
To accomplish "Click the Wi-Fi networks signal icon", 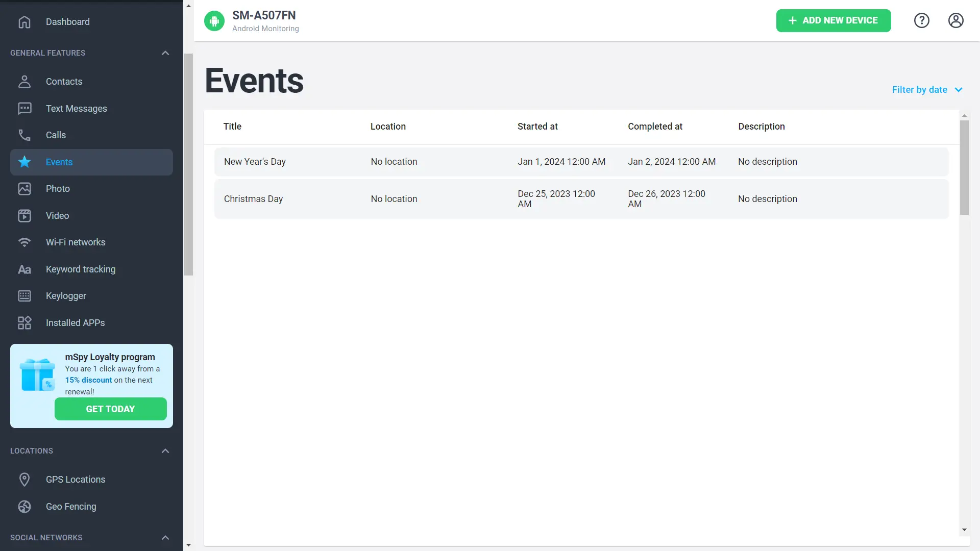I will [x=24, y=242].
